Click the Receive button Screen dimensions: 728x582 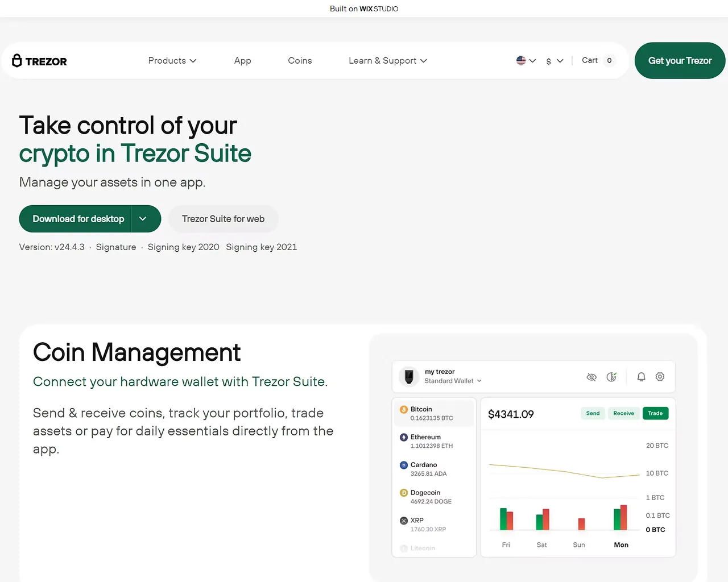coord(623,413)
